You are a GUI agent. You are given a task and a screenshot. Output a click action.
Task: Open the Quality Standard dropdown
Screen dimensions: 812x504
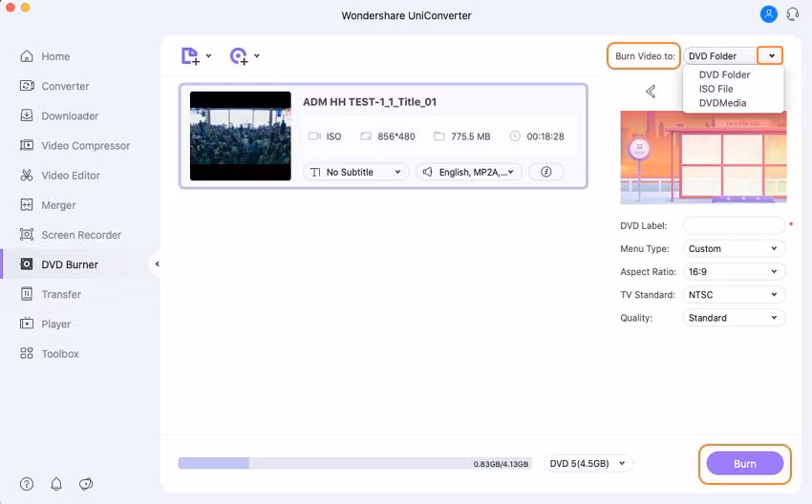tap(734, 318)
